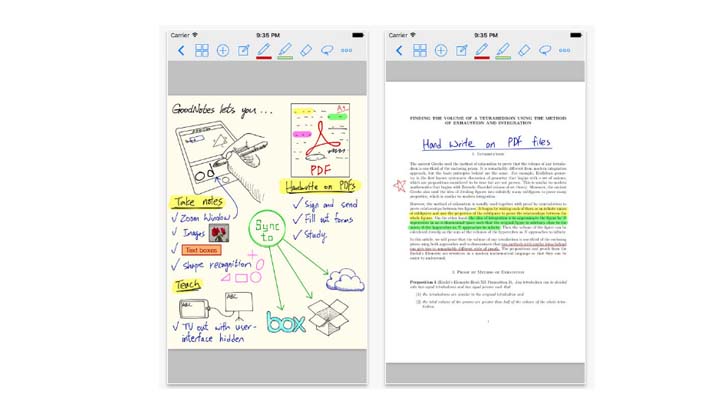This screenshot has width=720, height=400.
Task: Open more options dots in left phone
Action: 347,51
